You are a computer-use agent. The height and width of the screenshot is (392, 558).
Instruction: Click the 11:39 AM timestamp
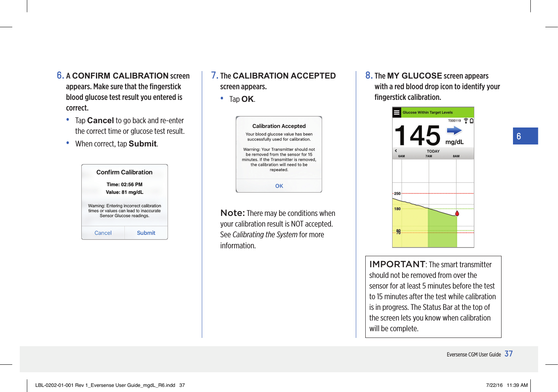pos(517,385)
